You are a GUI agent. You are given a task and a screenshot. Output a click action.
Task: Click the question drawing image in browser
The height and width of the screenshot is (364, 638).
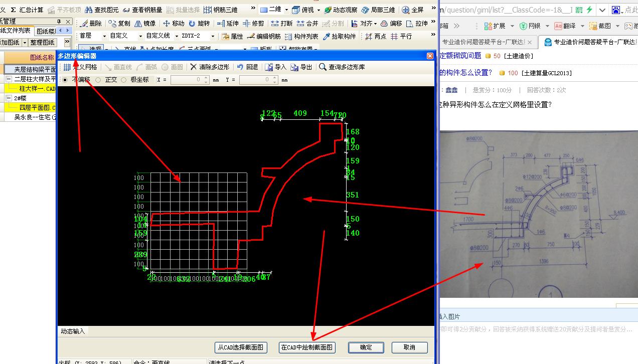[539, 214]
